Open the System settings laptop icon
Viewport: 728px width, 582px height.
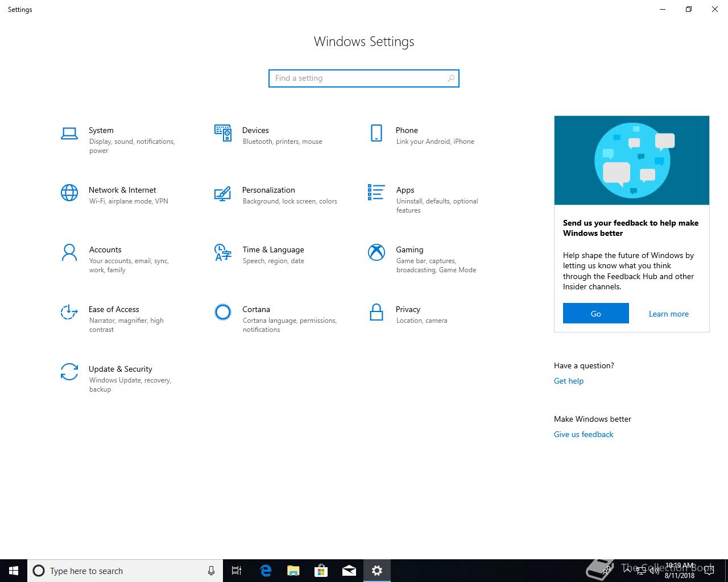tap(69, 134)
